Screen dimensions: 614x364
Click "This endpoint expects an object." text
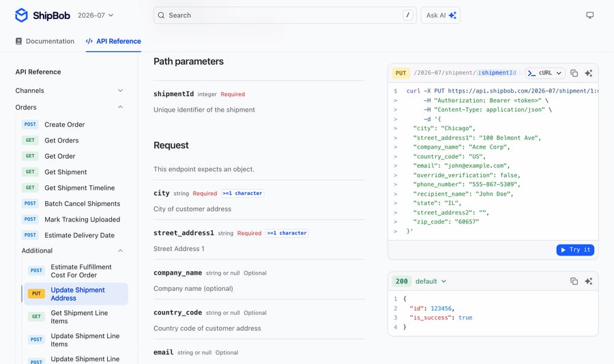tap(203, 169)
